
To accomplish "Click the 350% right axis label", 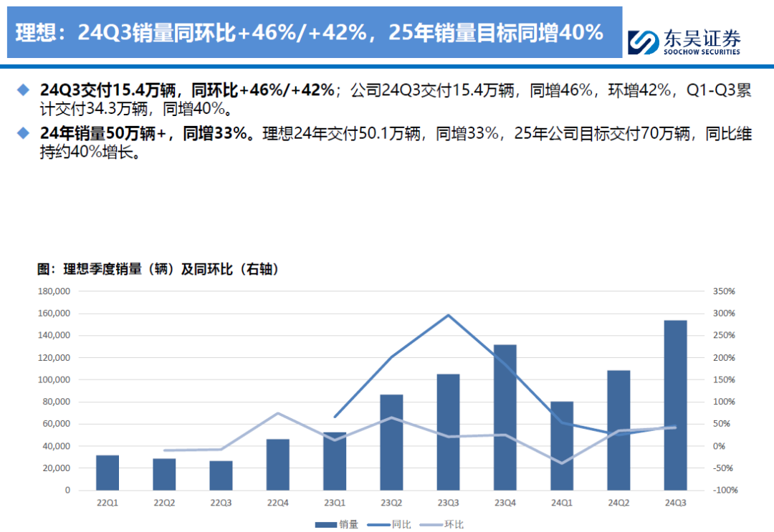I will pyautogui.click(x=724, y=291).
